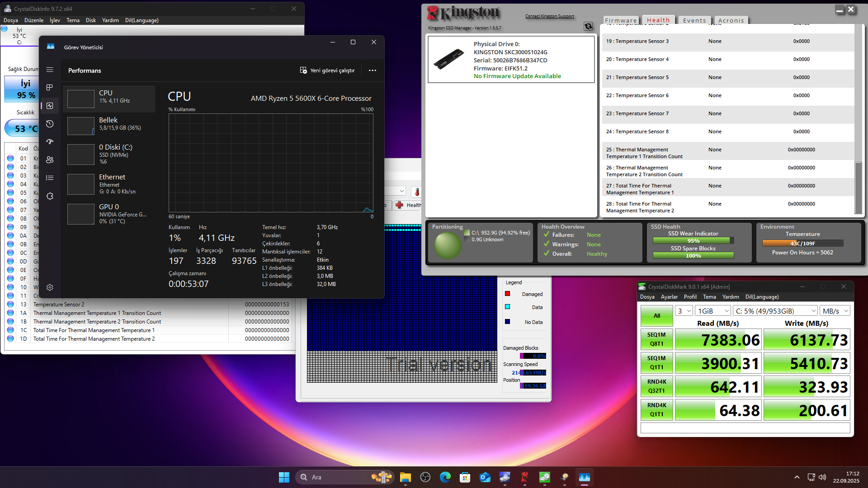The width and height of the screenshot is (868, 488).
Task: Click the blue status orb on CrystalDiskInfo row 1A
Action: (10, 313)
